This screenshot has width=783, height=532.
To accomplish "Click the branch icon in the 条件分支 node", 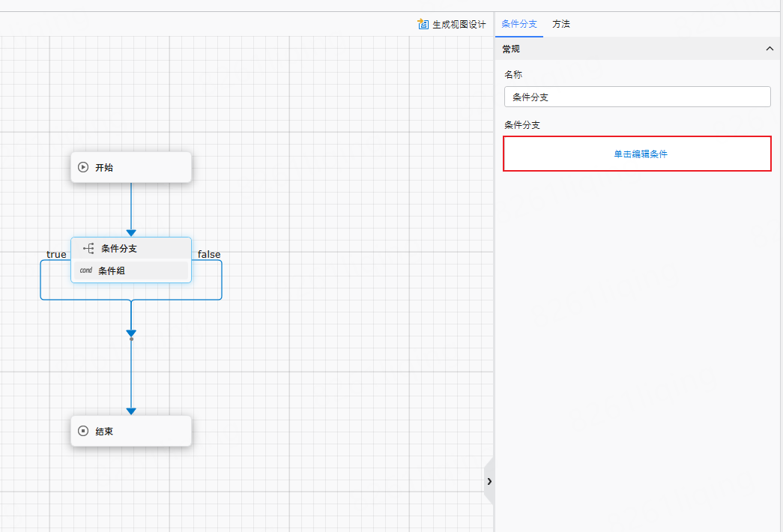I will click(88, 249).
